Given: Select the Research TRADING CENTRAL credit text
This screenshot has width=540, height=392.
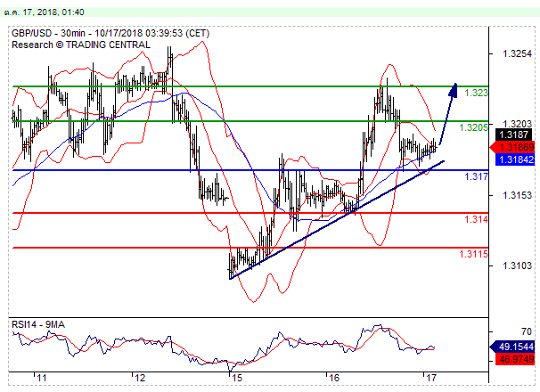Looking at the screenshot, I should [x=81, y=45].
